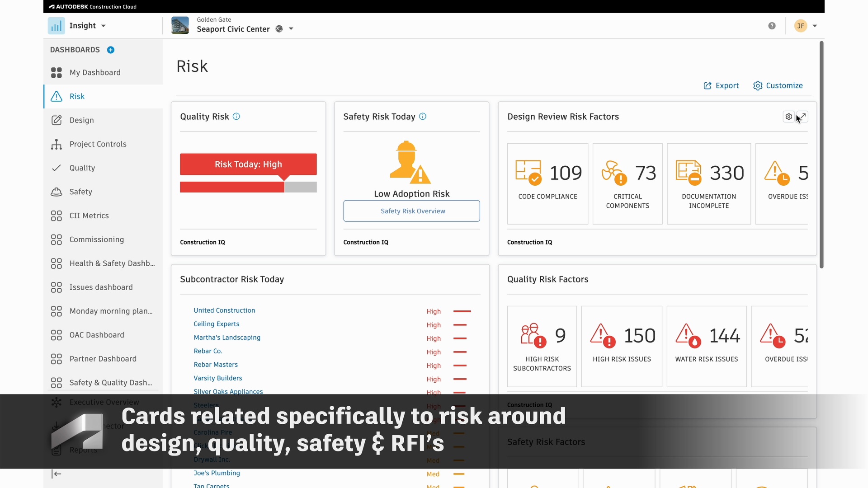The image size is (868, 488).
Task: Select the CII Metrics dashboard
Action: coord(89,216)
